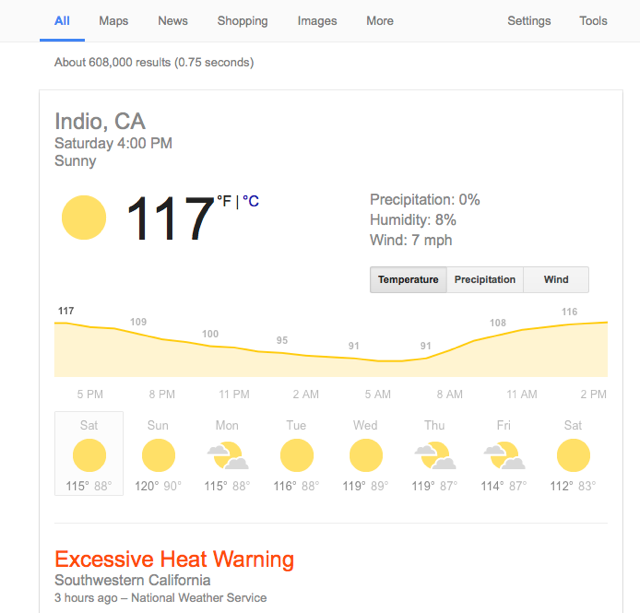Select Thursday's partly cloudy icon
The height and width of the screenshot is (613, 640).
pyautogui.click(x=434, y=456)
